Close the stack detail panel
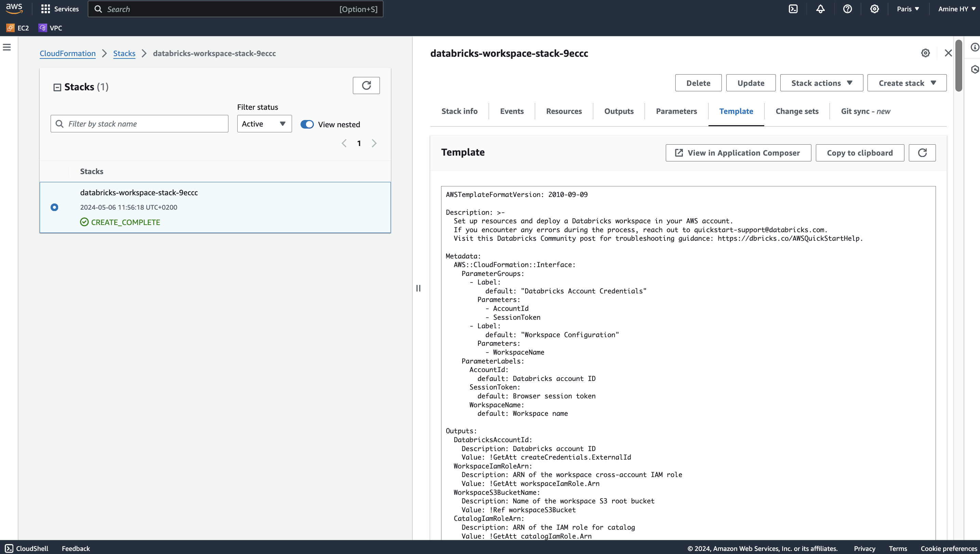Image resolution: width=980 pixels, height=554 pixels. point(948,53)
